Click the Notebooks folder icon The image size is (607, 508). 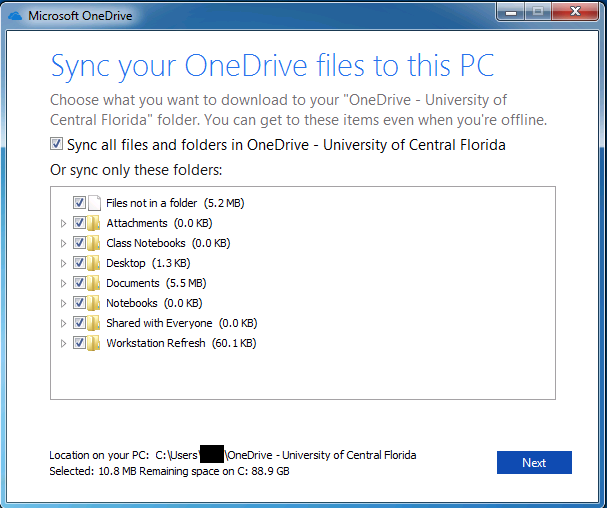(x=93, y=303)
